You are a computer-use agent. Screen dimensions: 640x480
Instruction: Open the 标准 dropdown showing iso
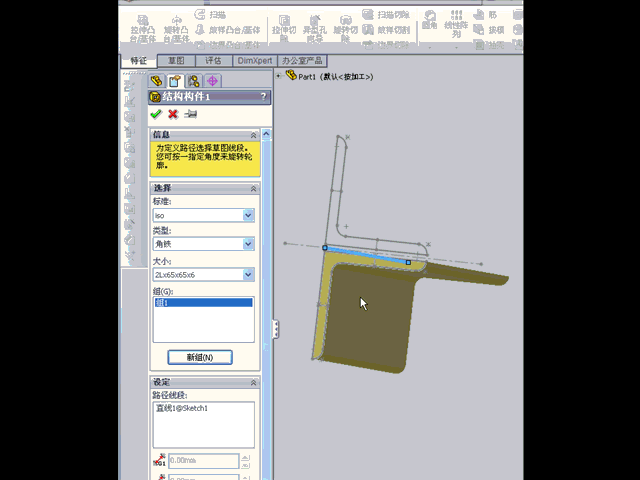[x=248, y=215]
